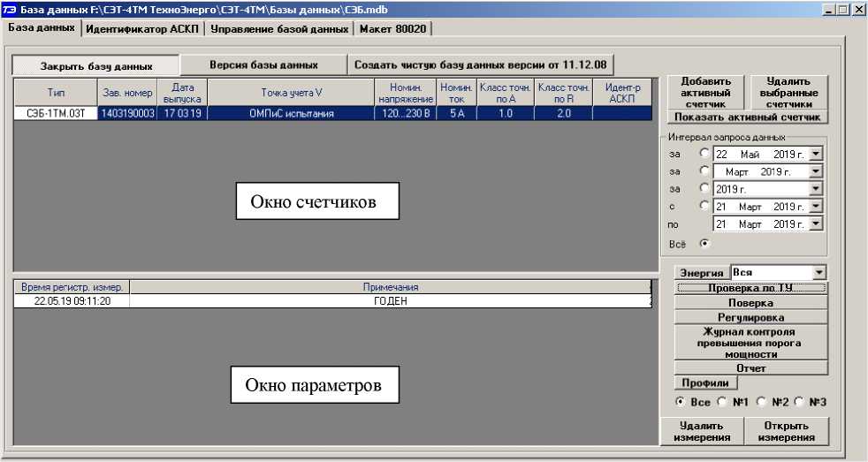
Task: Click Закрыть базу данных button
Action: 95,66
